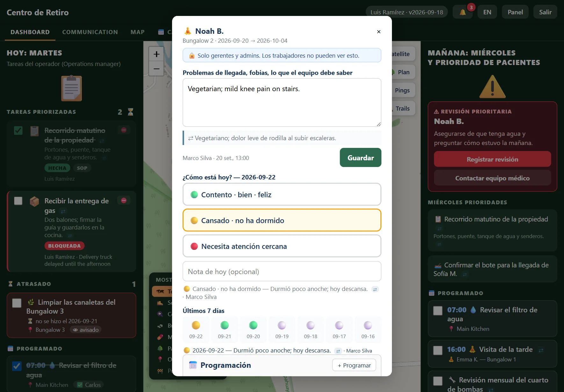Click the clipboard icon under Tareas del operador
Image resolution: width=564 pixels, height=392 pixels.
71,88
